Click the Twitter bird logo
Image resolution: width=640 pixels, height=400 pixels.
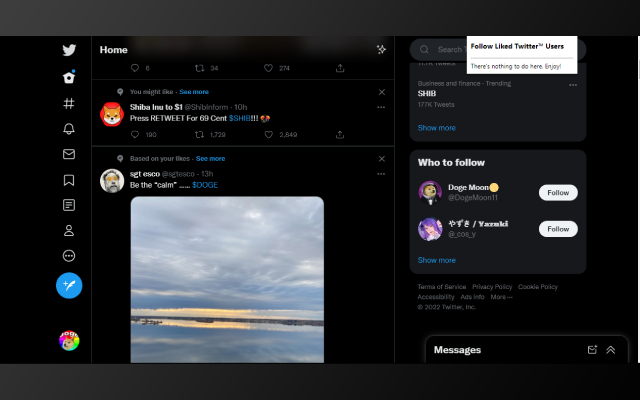tap(69, 50)
